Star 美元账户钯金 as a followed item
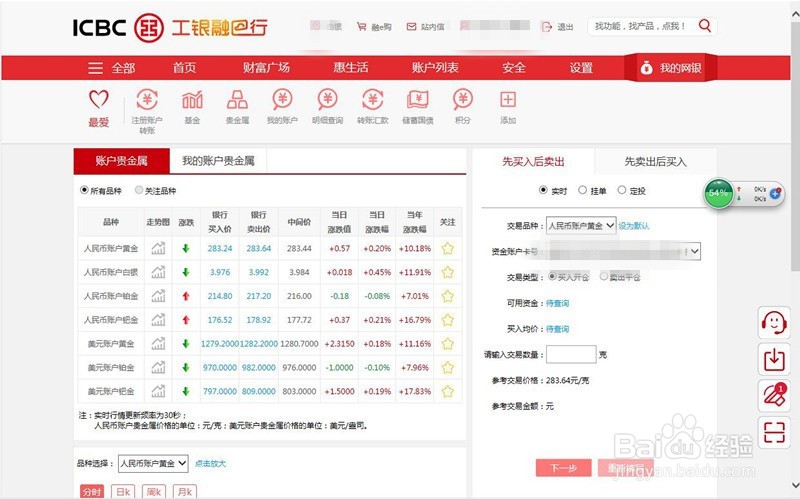Viewport: 800px width, 499px height. pyautogui.click(x=447, y=391)
